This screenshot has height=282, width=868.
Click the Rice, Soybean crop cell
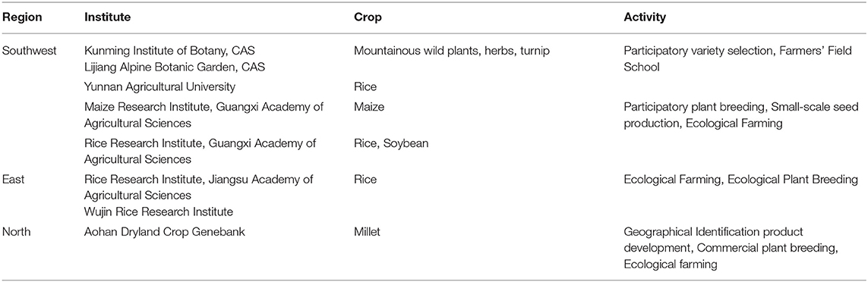[391, 144]
